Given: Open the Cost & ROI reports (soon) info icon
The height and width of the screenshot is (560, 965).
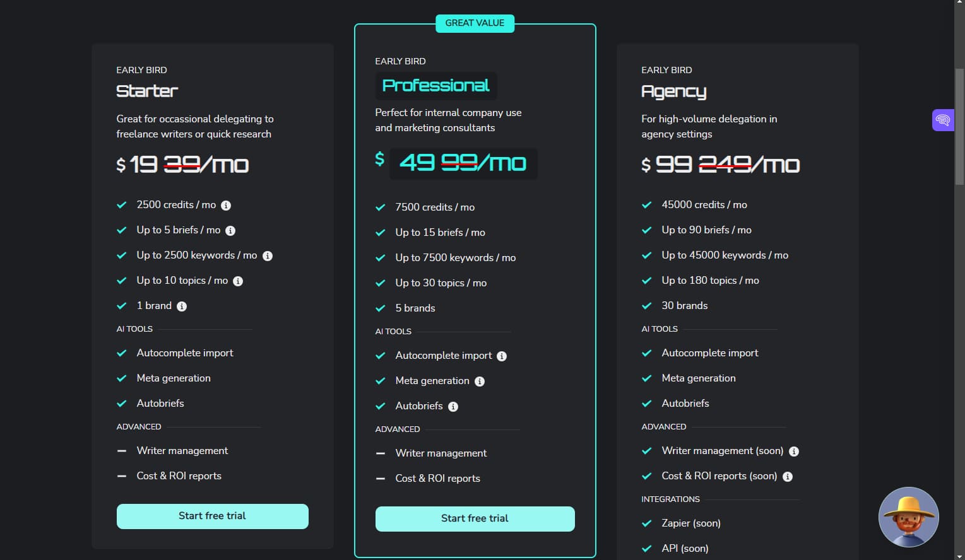Looking at the screenshot, I should click(x=787, y=476).
